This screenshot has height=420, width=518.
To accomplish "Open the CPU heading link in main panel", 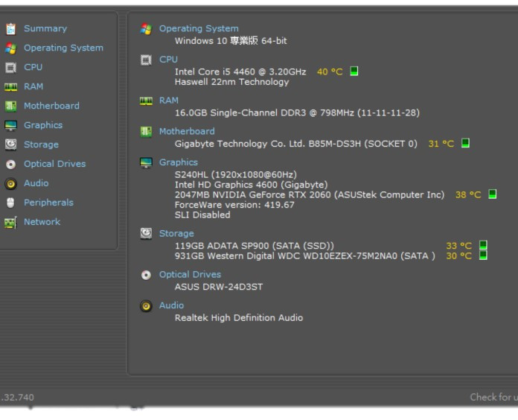I will coord(168,60).
